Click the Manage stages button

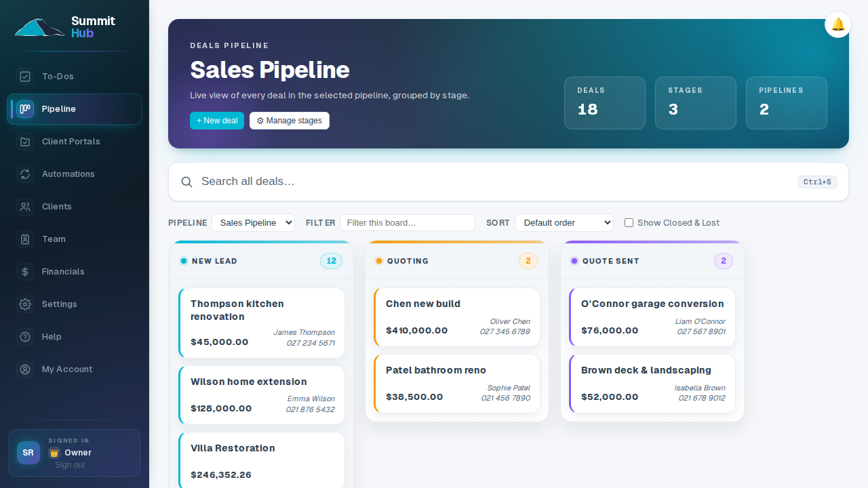pyautogui.click(x=290, y=121)
